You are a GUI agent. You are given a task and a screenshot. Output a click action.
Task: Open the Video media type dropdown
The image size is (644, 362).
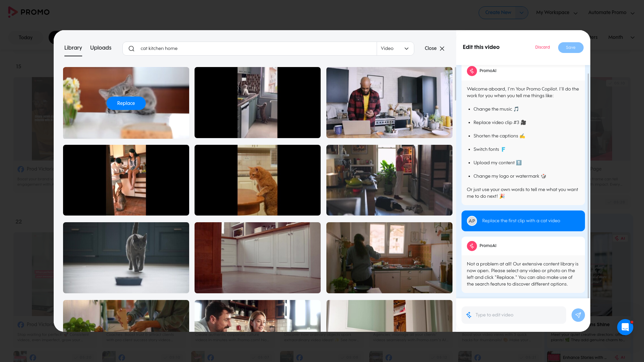pos(395,49)
